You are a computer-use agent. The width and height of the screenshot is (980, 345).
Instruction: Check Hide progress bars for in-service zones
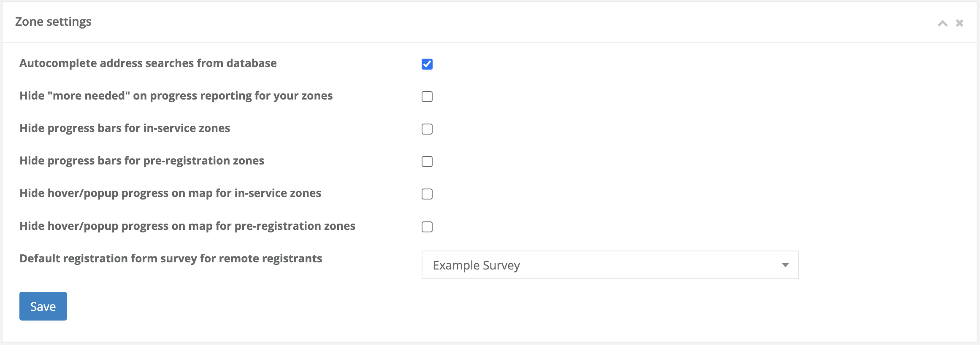[x=427, y=129]
